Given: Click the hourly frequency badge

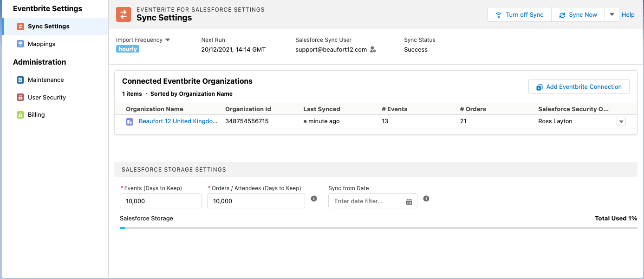Looking at the screenshot, I should click(128, 49).
